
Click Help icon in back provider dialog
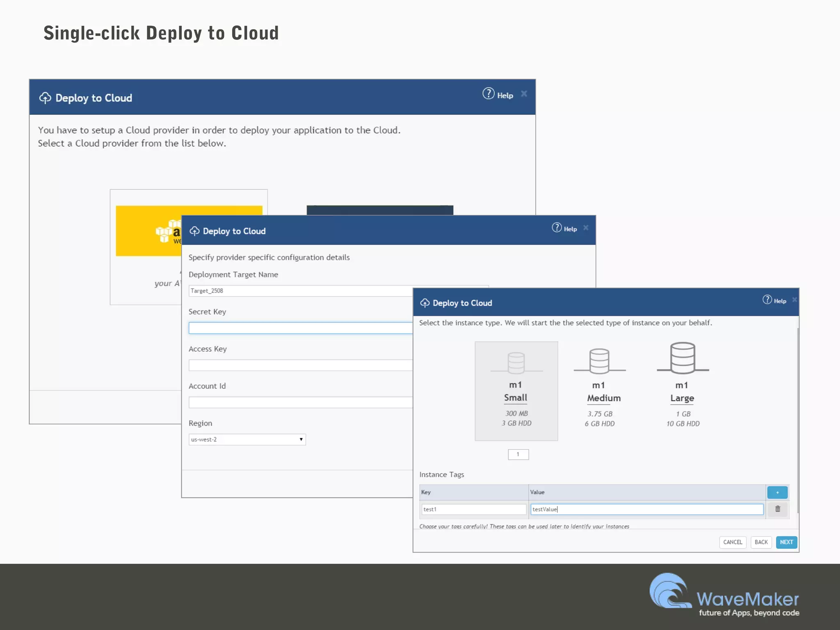[x=488, y=94]
